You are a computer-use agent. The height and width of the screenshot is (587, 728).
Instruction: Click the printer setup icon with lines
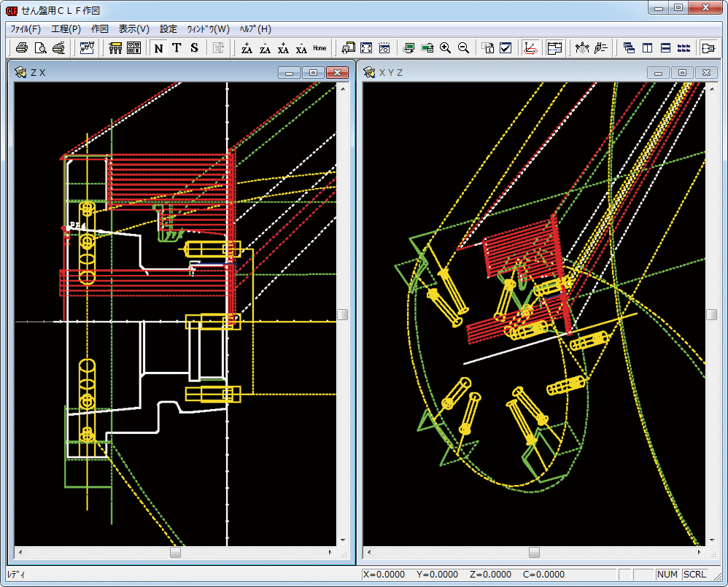(58, 48)
